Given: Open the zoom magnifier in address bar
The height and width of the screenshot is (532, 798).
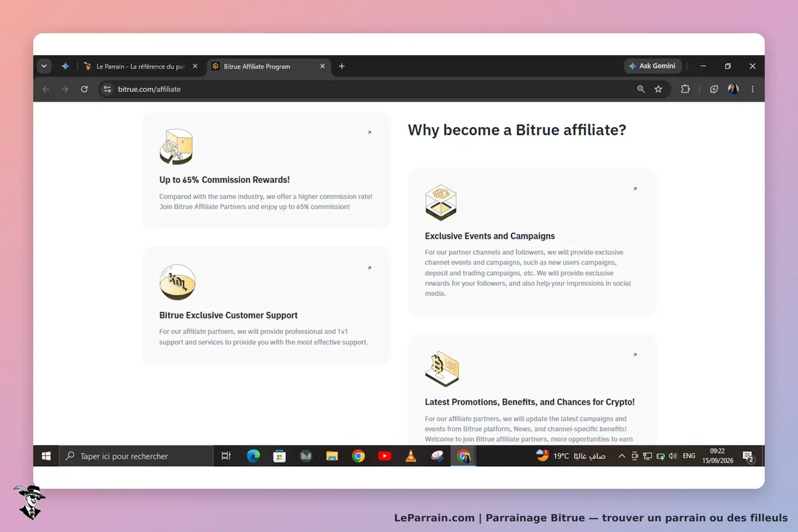Looking at the screenshot, I should point(641,89).
